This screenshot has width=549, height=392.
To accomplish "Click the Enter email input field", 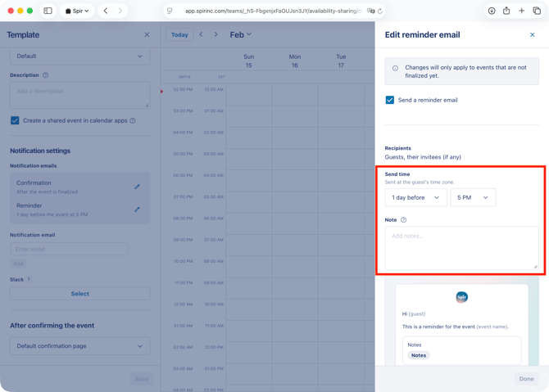I will [x=69, y=249].
